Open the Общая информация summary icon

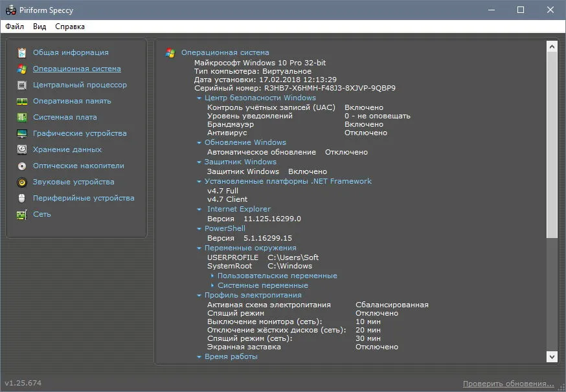(x=22, y=52)
